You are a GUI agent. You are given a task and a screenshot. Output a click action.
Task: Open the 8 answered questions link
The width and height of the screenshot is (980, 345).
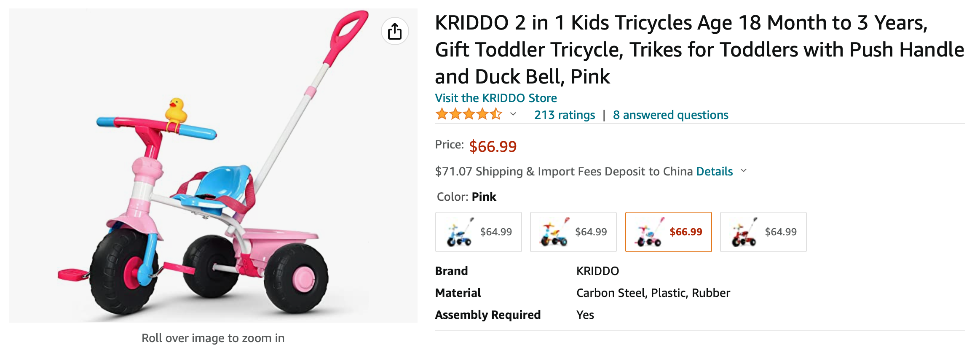[670, 115]
